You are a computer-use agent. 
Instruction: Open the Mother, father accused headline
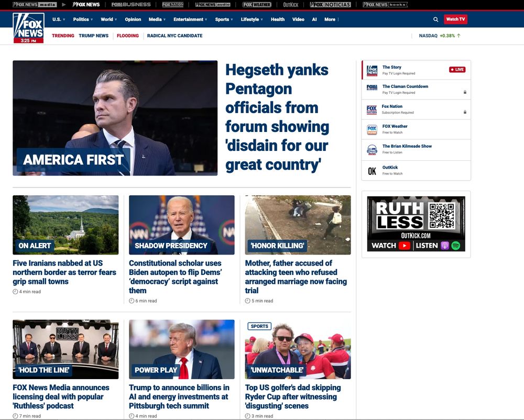[296, 277]
